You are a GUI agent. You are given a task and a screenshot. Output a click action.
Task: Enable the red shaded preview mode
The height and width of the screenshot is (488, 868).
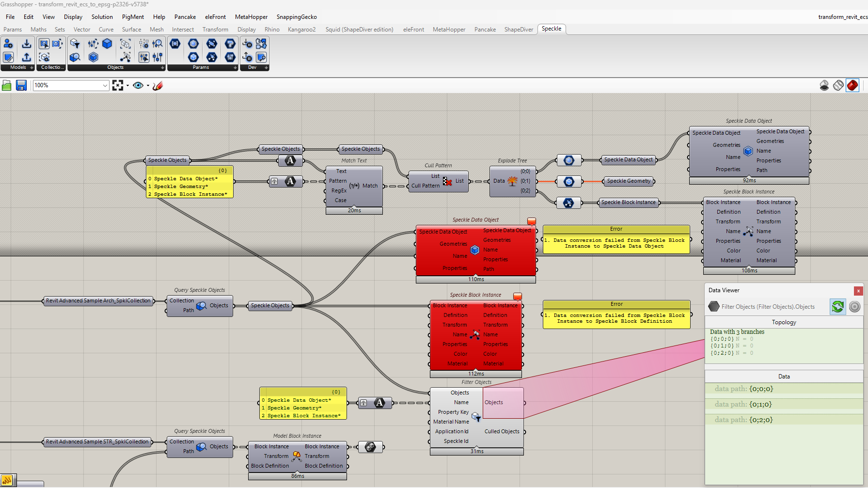pos(852,86)
